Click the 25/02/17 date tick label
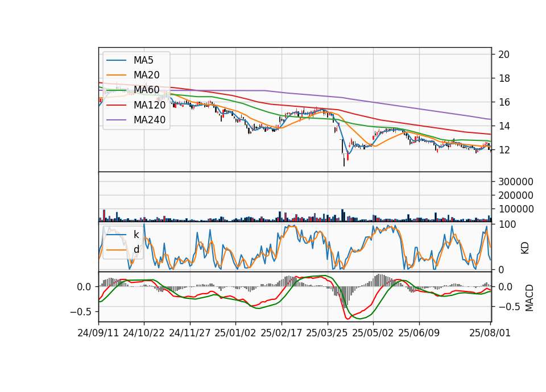Screen dimensions: 546x392 282,333
